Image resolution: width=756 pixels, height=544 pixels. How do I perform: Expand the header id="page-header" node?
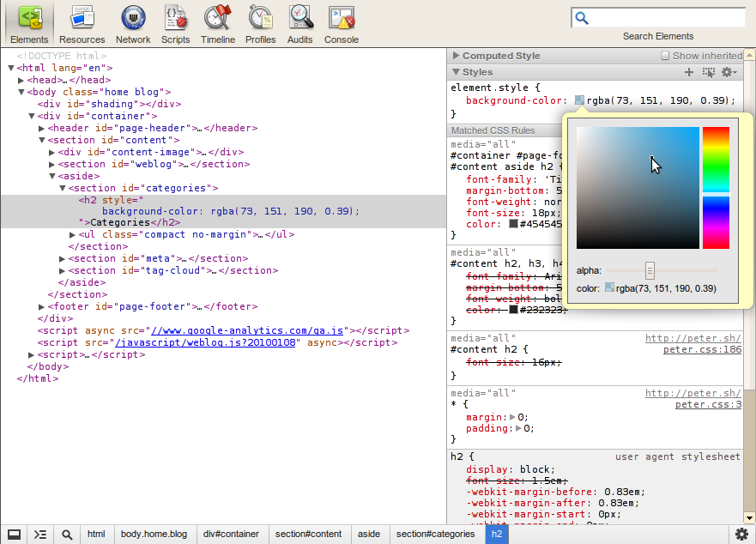(42, 129)
